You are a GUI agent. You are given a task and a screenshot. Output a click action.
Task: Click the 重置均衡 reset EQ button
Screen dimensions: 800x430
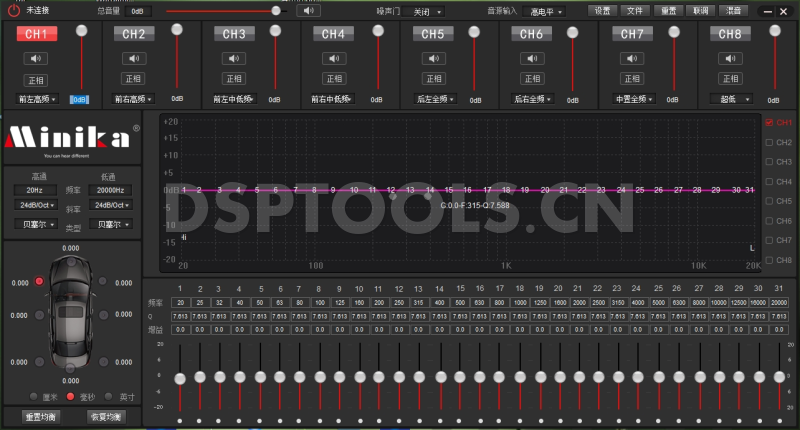40,417
